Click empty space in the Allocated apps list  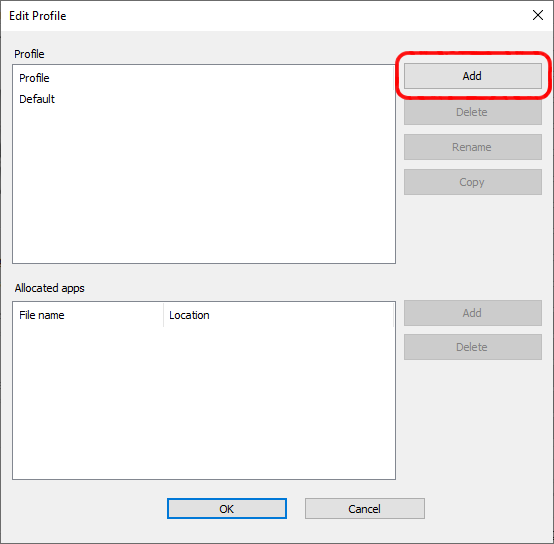click(x=204, y=403)
